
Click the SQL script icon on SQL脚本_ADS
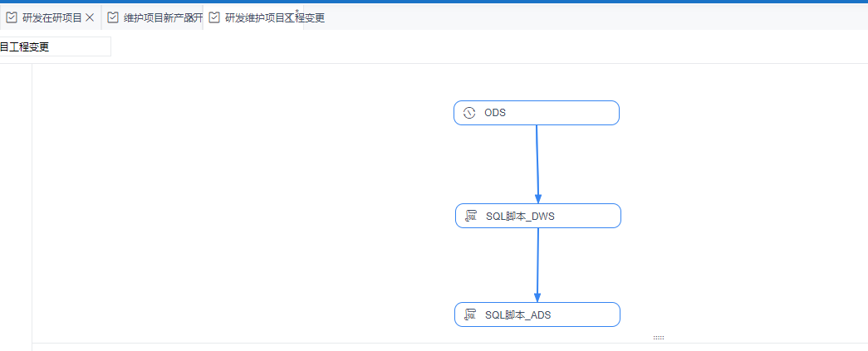(470, 314)
